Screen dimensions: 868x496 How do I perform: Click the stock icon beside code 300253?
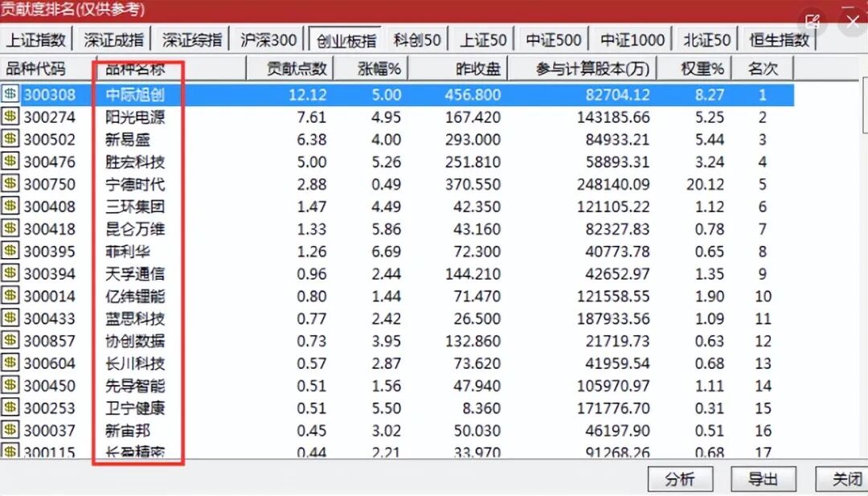(x=10, y=408)
